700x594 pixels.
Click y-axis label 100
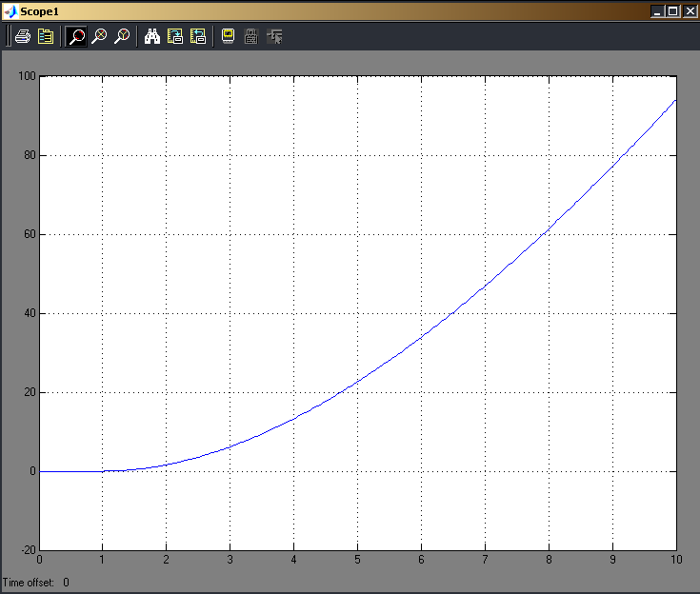coord(27,76)
